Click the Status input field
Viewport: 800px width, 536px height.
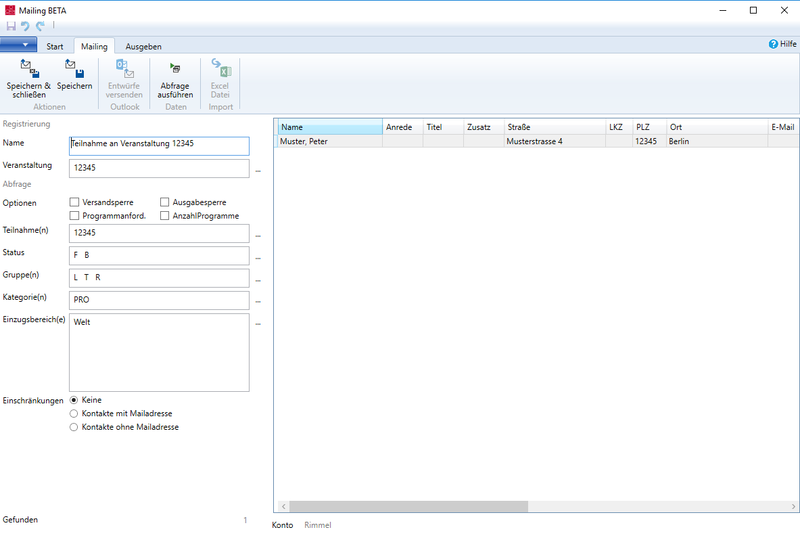pos(159,256)
